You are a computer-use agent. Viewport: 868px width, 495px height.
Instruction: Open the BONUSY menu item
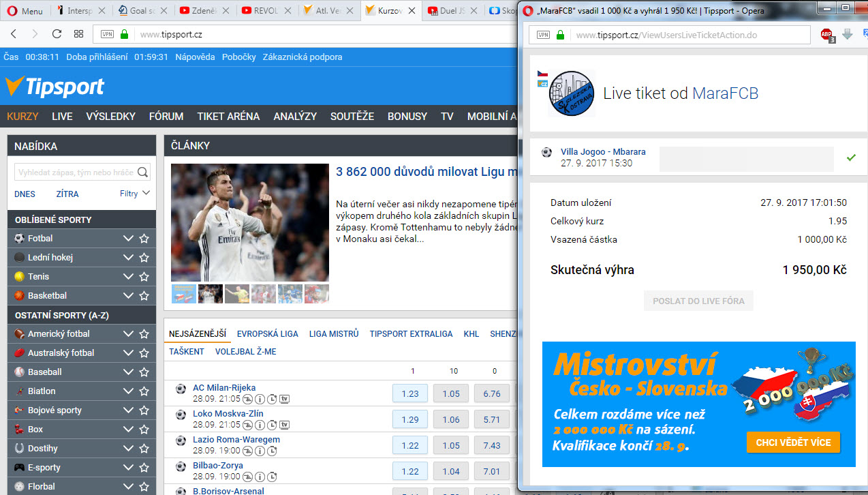407,117
